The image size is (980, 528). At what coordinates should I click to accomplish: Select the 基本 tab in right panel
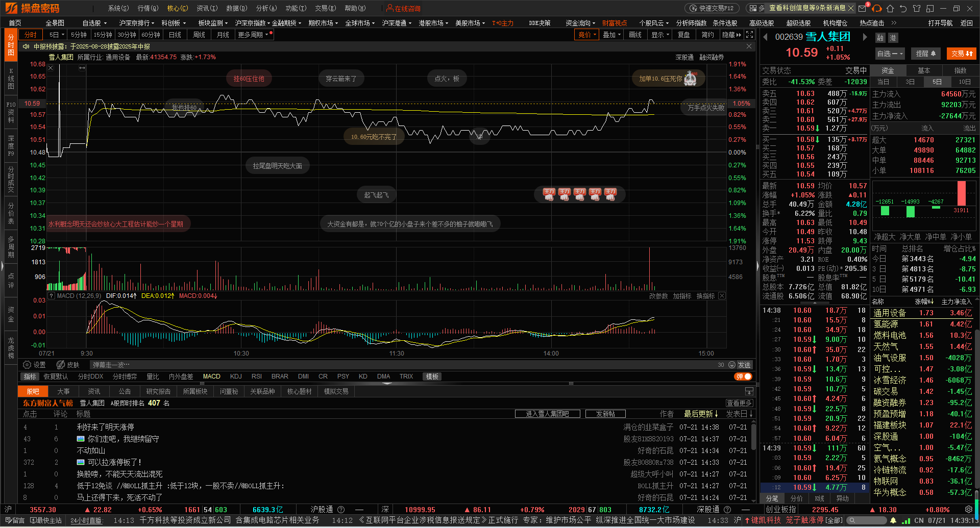tap(924, 70)
